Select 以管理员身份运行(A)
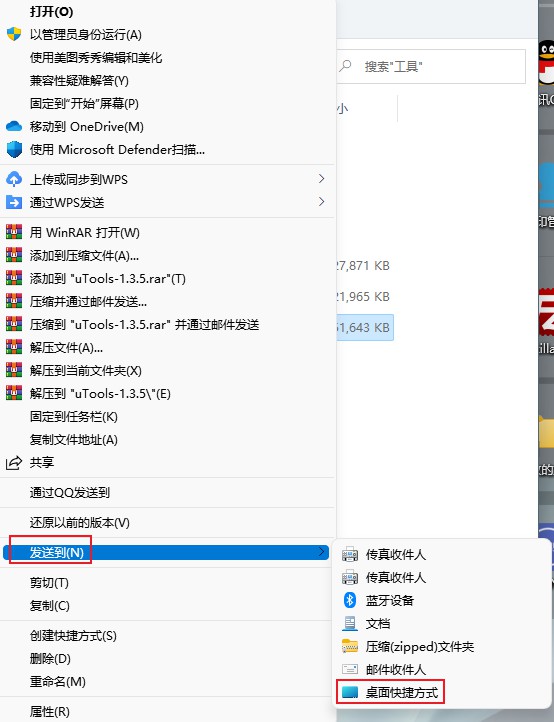This screenshot has width=554, height=722. pos(86,35)
